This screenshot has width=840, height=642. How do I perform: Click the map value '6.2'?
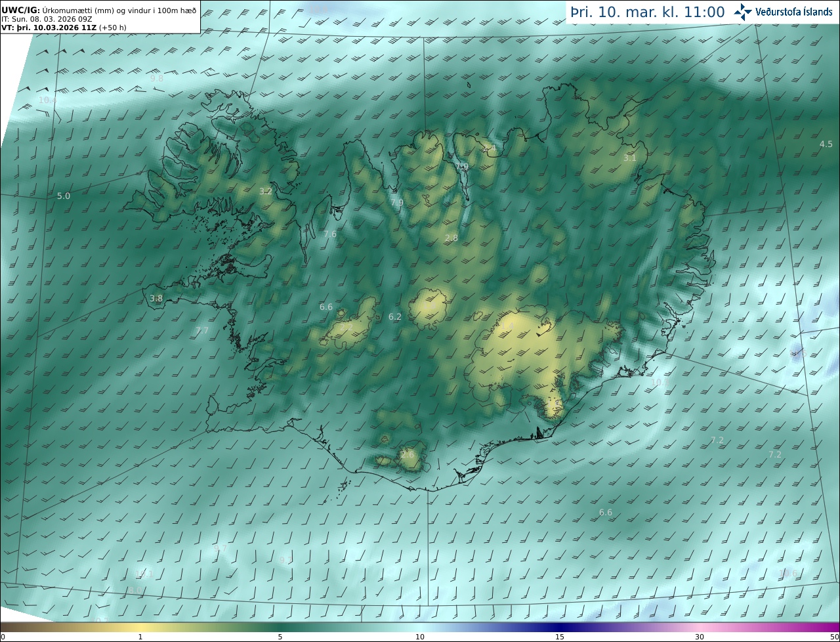(394, 316)
